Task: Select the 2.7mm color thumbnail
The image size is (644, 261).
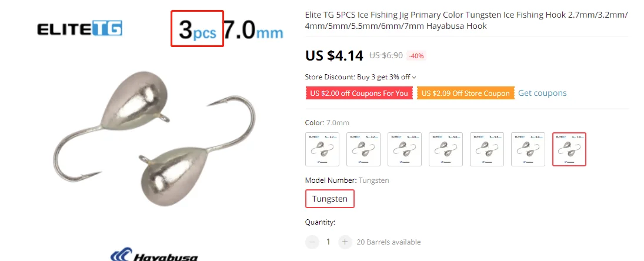Action: pos(322,149)
